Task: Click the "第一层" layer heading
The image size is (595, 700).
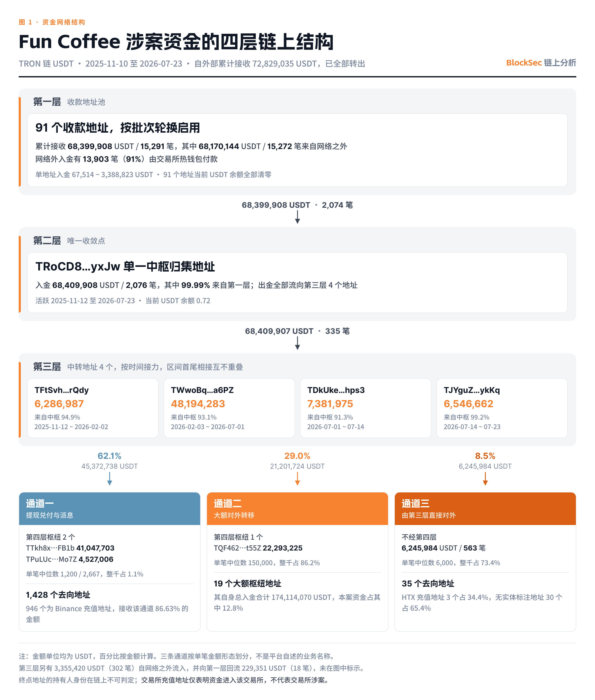Action: tap(47, 102)
